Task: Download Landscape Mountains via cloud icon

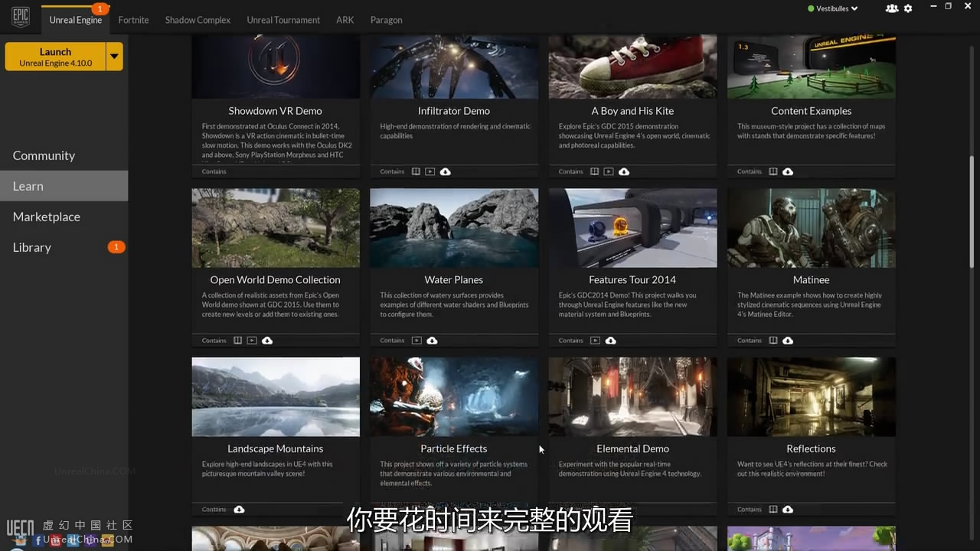Action: click(239, 510)
